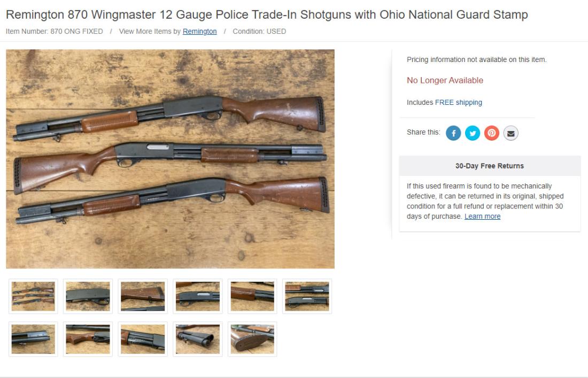Select tenth thumbnail showing muzzle view
The image size is (588, 378).
pos(198,339)
